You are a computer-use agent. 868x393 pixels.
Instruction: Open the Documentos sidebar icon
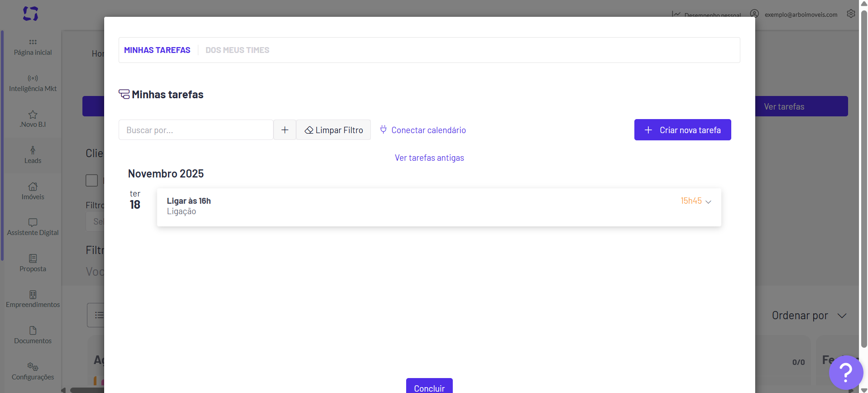[x=33, y=331]
